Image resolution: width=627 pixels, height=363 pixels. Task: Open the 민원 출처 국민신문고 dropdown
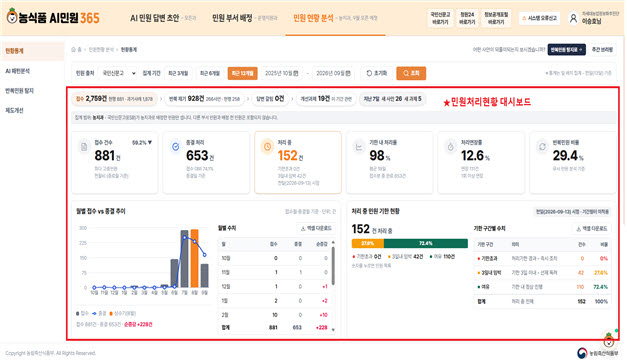(x=118, y=73)
